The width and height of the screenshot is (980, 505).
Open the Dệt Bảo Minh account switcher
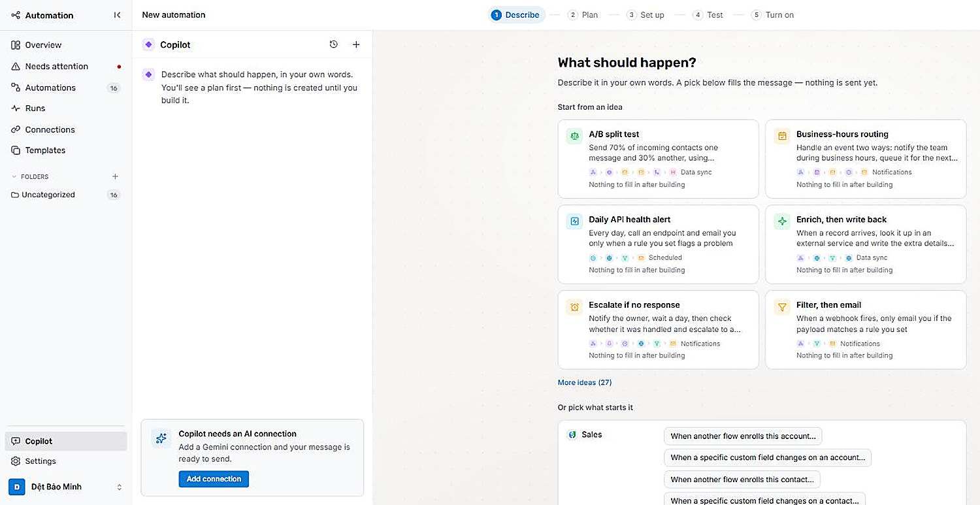(65, 487)
